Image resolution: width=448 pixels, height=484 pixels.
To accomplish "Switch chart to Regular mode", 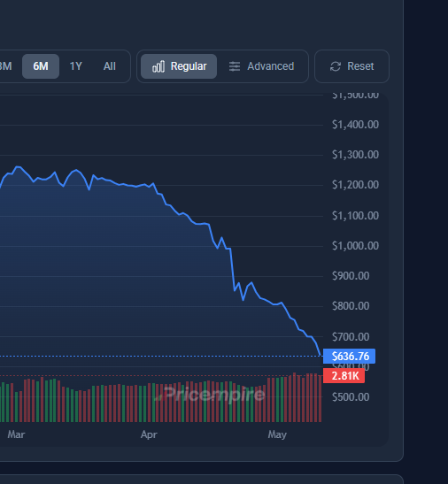I will (179, 66).
